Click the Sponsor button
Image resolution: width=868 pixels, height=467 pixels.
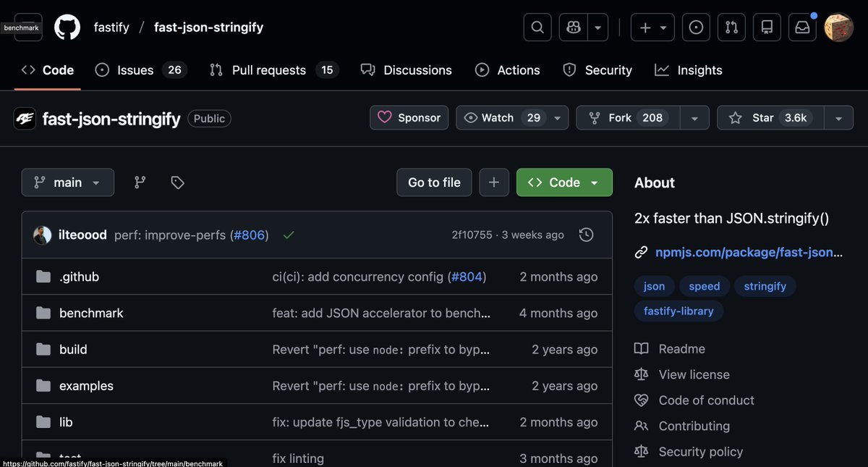point(409,117)
